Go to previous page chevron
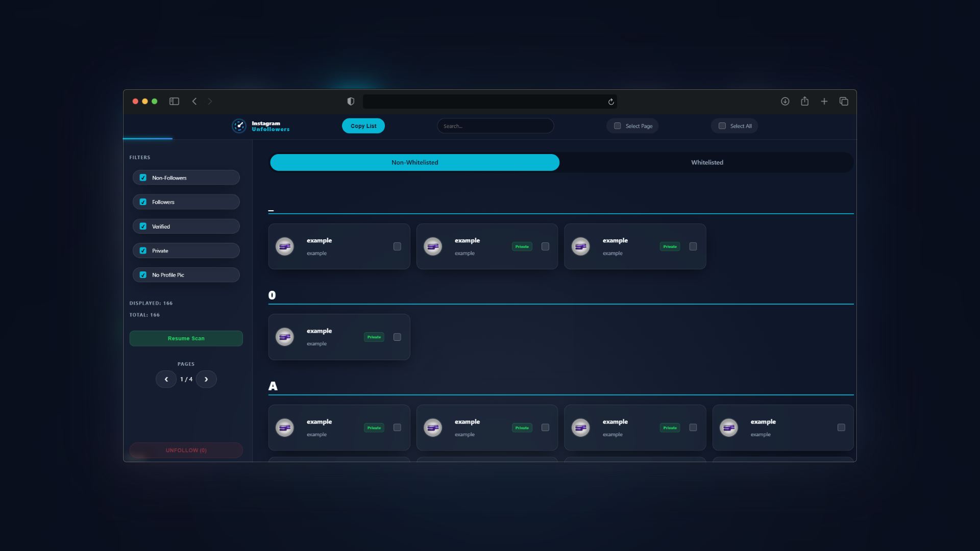This screenshot has height=551, width=980. coord(166,380)
